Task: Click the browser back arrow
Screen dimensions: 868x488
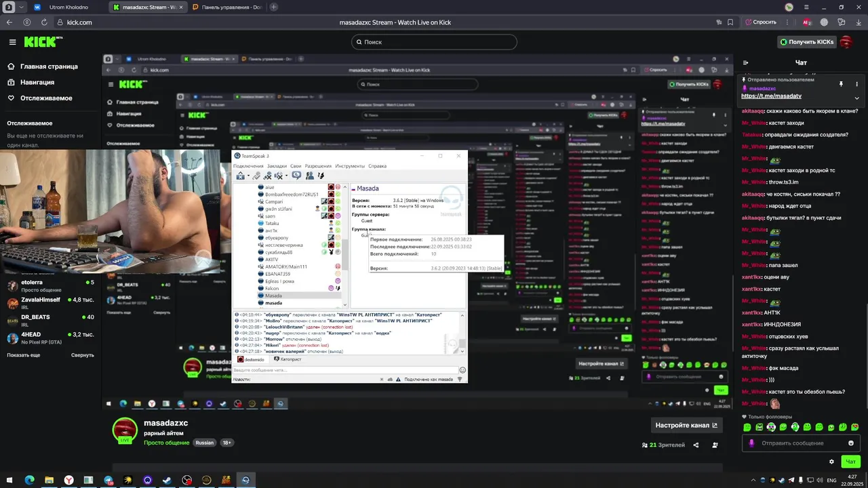Action: click(x=9, y=22)
